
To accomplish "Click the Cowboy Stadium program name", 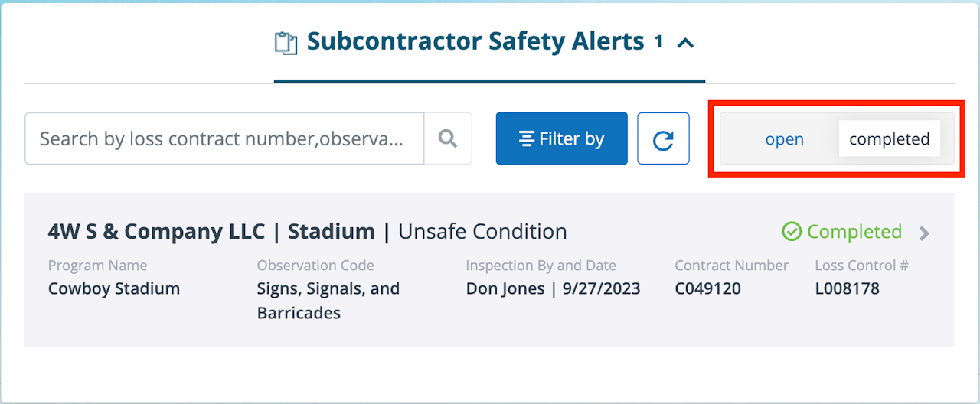I will pyautogui.click(x=114, y=288).
